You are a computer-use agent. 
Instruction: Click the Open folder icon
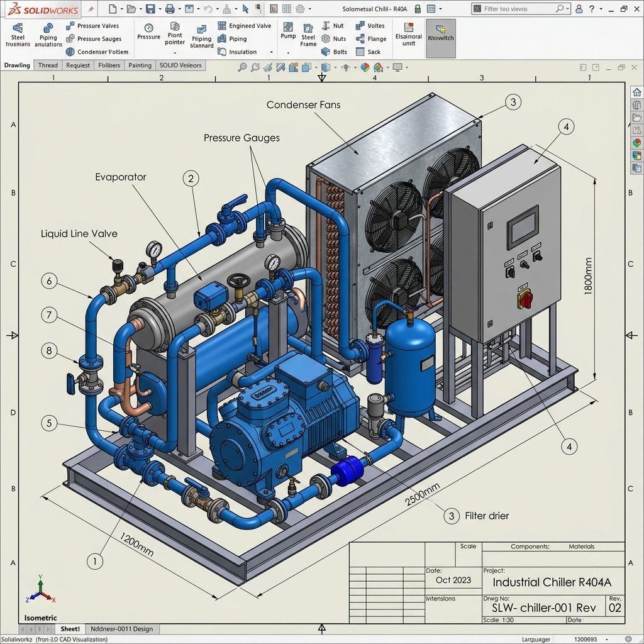[131, 9]
